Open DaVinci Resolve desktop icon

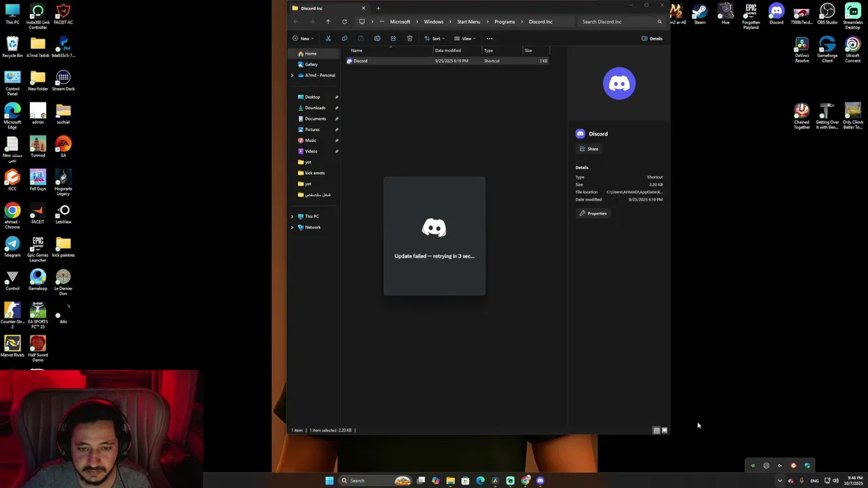point(802,51)
